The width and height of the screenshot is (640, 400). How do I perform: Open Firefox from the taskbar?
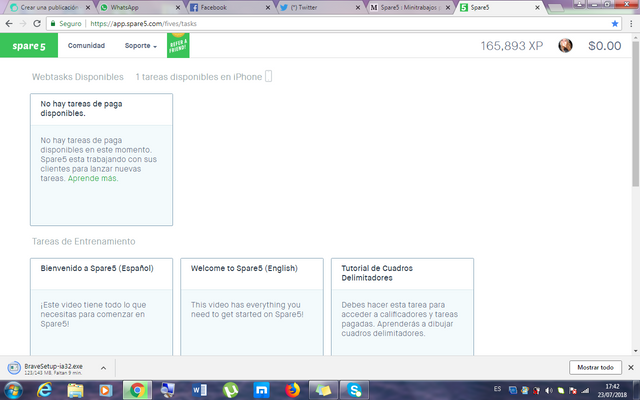point(292,391)
